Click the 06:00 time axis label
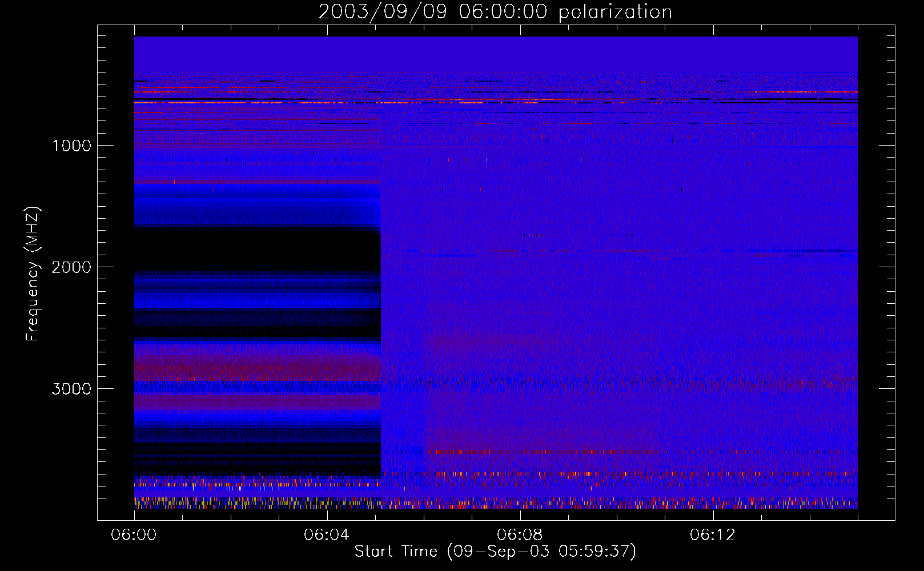This screenshot has width=924, height=571. (x=134, y=535)
